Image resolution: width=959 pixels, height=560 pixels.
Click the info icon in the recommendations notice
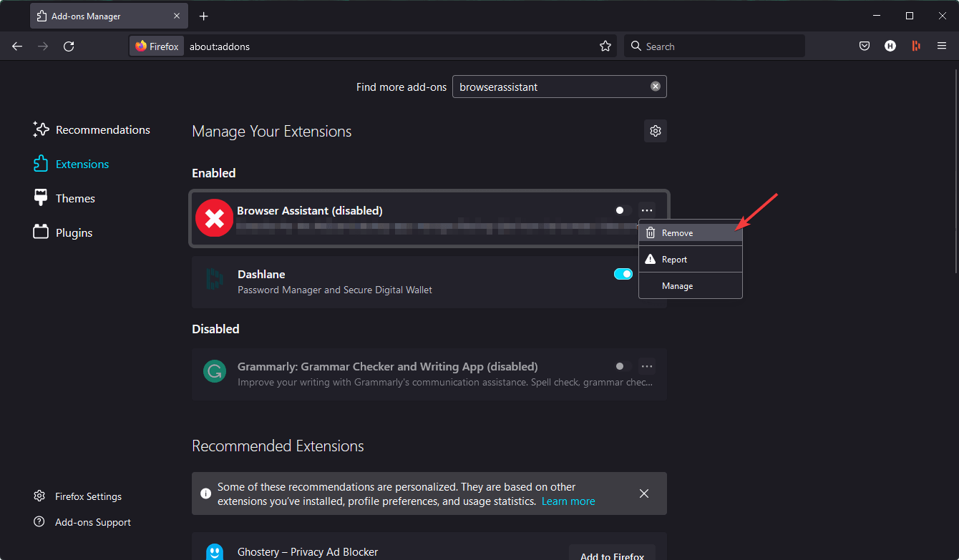(206, 493)
